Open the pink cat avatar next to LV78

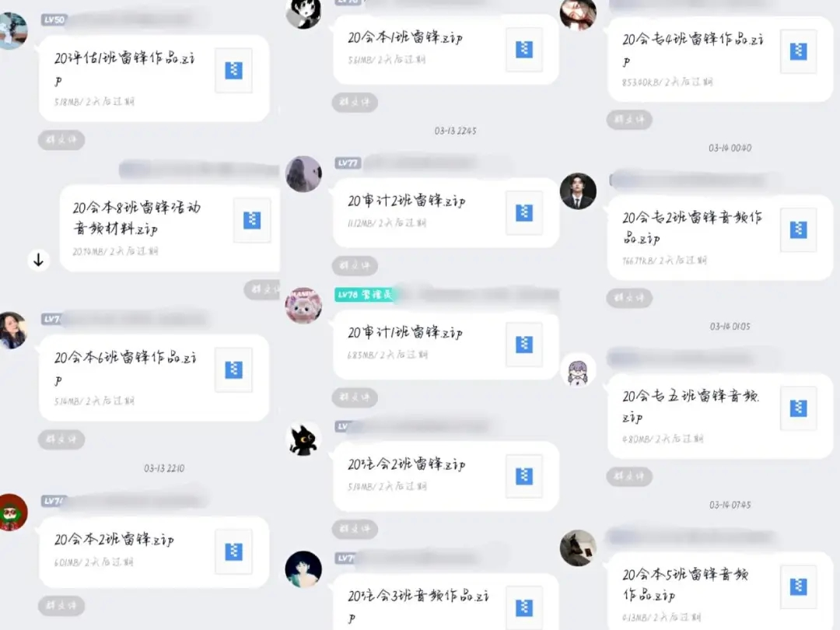303,306
